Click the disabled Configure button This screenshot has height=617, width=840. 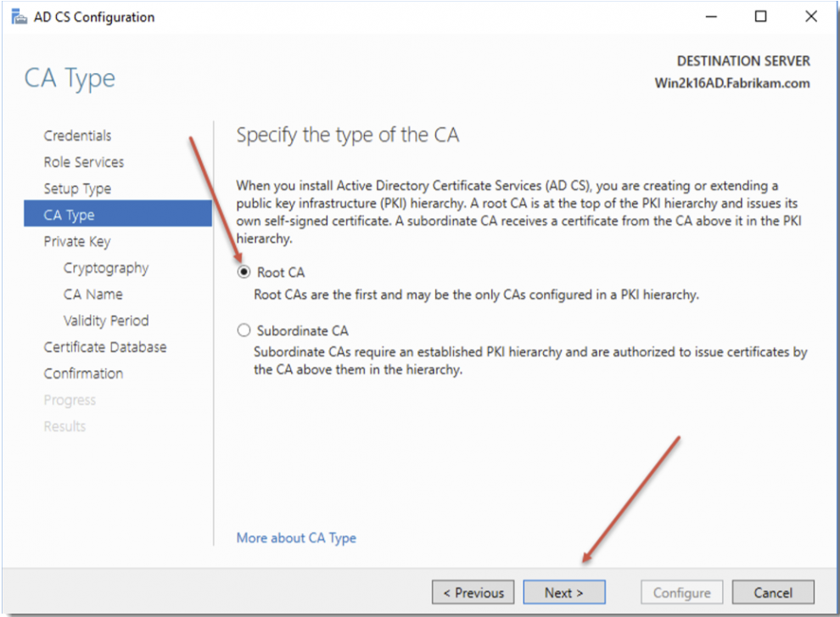(682, 592)
